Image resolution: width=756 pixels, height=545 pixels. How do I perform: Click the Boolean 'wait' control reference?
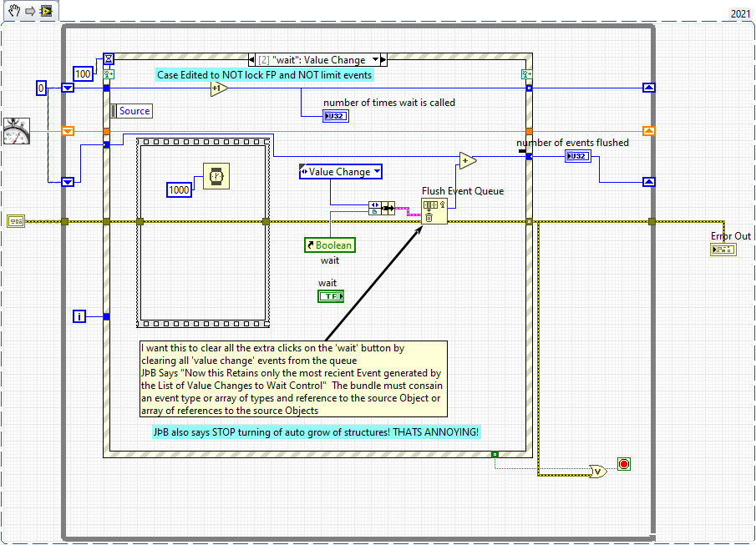pyautogui.click(x=330, y=245)
